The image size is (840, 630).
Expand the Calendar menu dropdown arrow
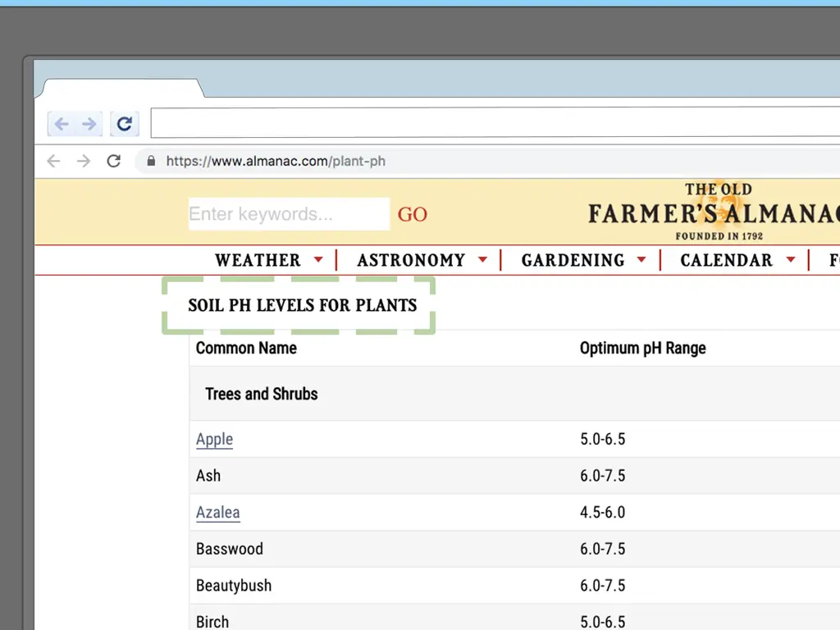pos(791,261)
